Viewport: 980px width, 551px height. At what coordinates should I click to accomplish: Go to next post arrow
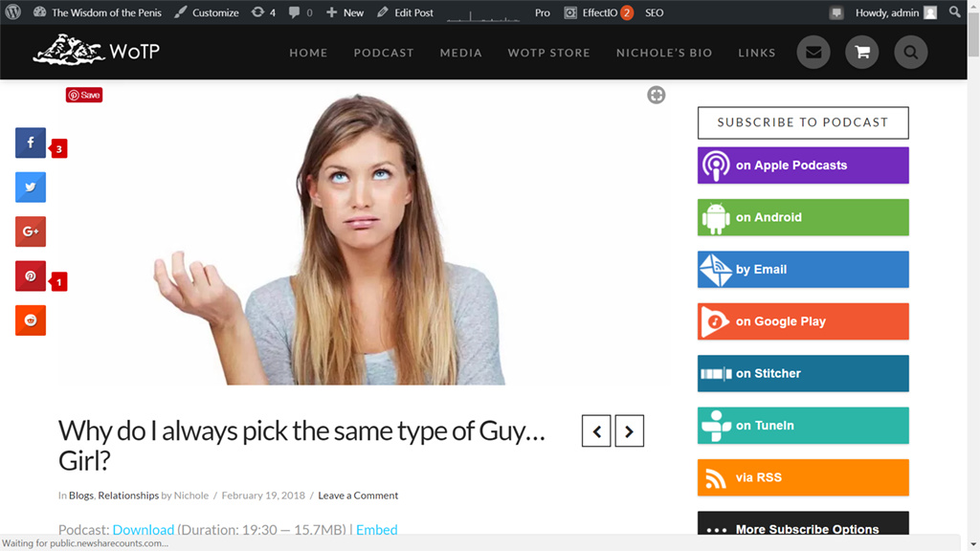[x=629, y=431]
